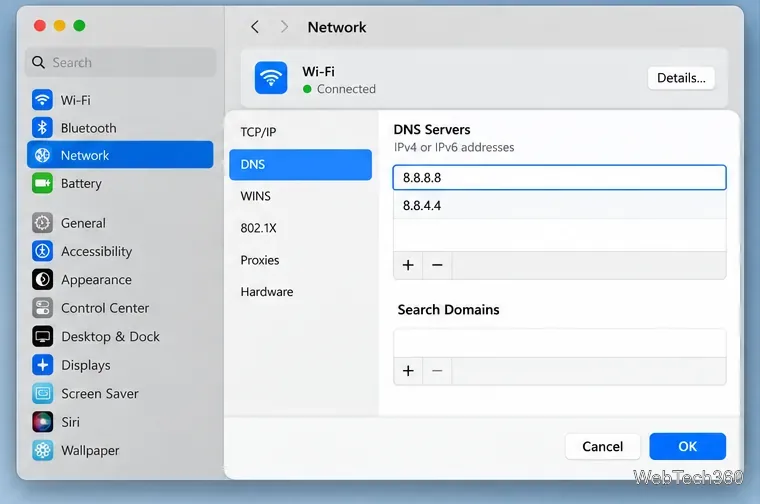Click the Wi-Fi icon in the sidebar
Screen dimensions: 760x504
(x=42, y=100)
